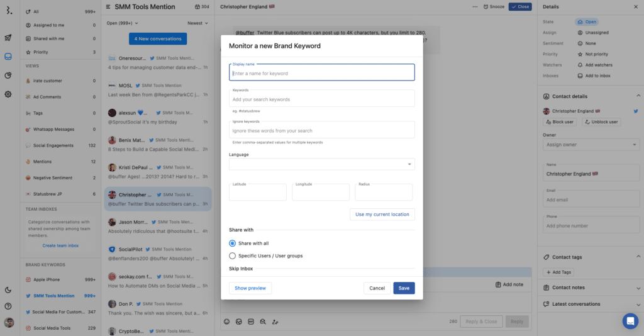Expand the Latest conversations section
Image resolution: width=644 pixels, height=336 pixels.
tap(638, 305)
